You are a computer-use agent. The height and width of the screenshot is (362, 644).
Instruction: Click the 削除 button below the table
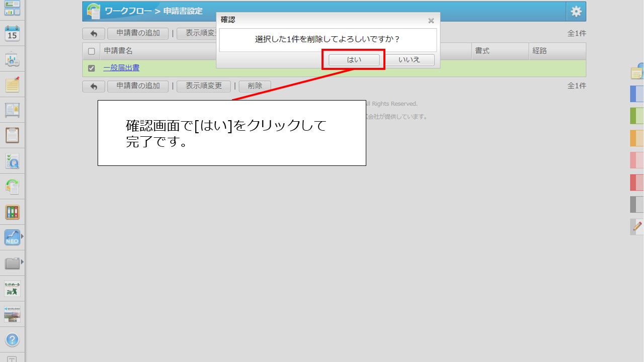(x=255, y=86)
